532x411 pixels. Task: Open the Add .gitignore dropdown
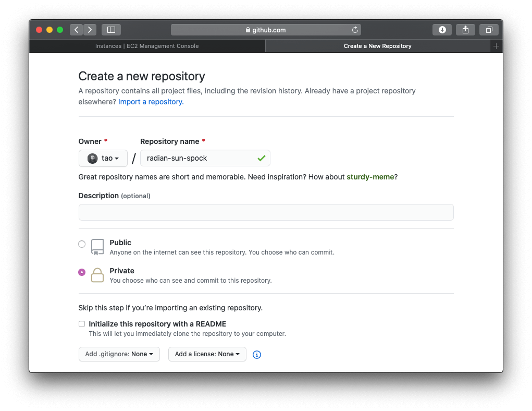tap(119, 354)
